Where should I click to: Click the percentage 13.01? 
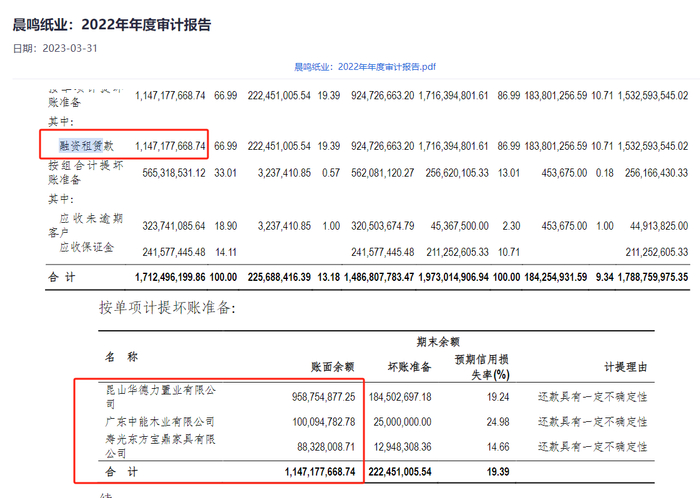509,173
